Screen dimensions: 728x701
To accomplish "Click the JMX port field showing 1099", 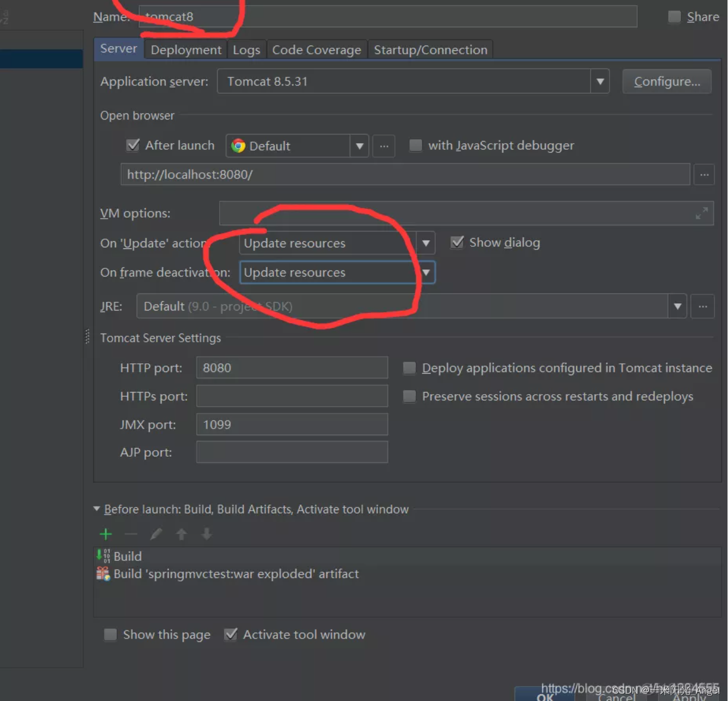I will pos(292,424).
